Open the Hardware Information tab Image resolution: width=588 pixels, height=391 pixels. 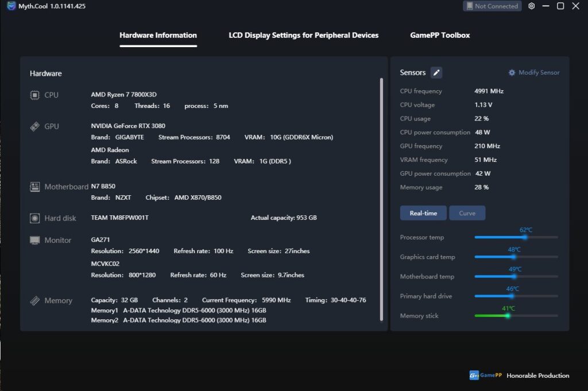pos(158,35)
